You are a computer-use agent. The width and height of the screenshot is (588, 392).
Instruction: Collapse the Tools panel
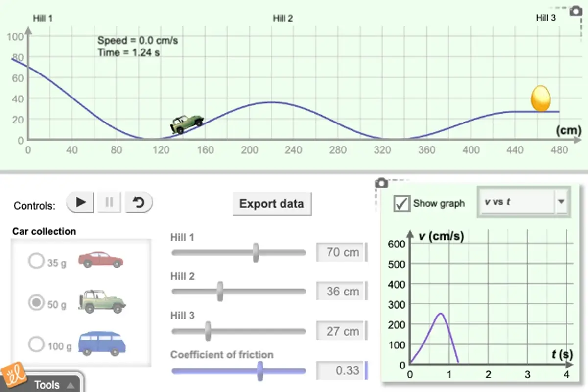click(70, 385)
